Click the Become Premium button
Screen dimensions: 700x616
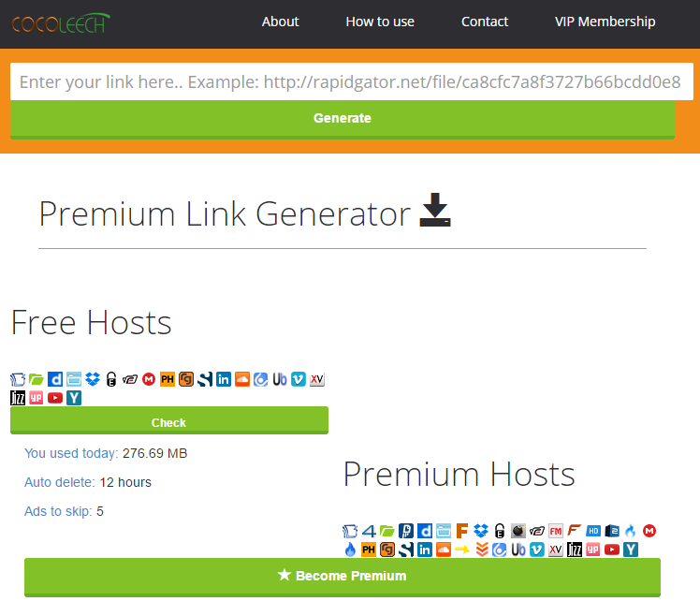point(343,577)
